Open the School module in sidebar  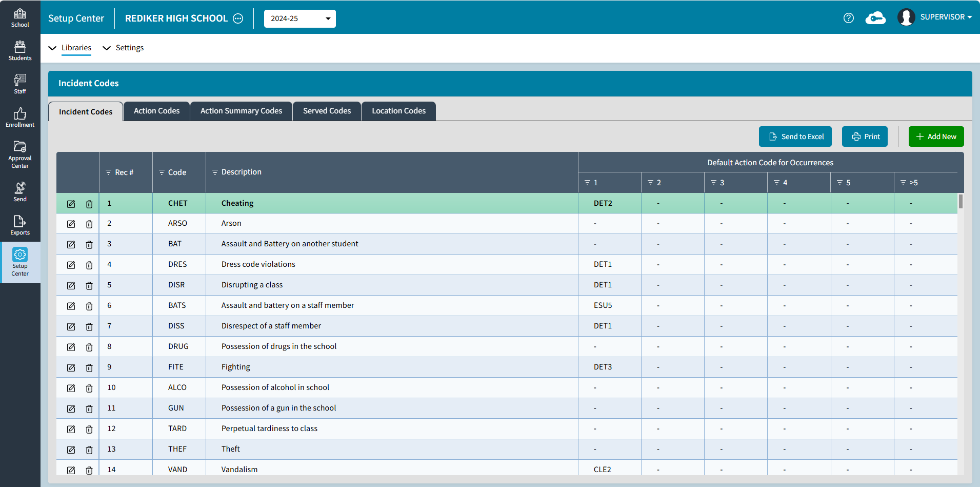point(20,17)
